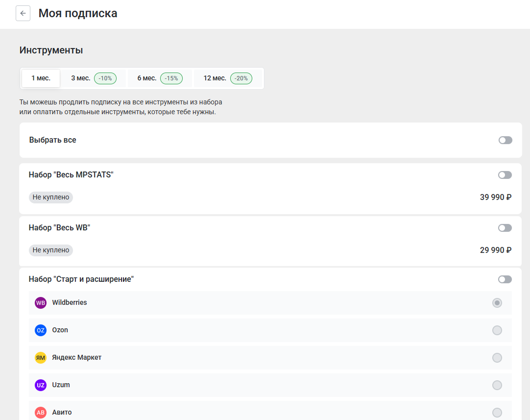530x420 pixels.
Task: Select the Яндекс Маркет radio button
Action: pos(497,357)
